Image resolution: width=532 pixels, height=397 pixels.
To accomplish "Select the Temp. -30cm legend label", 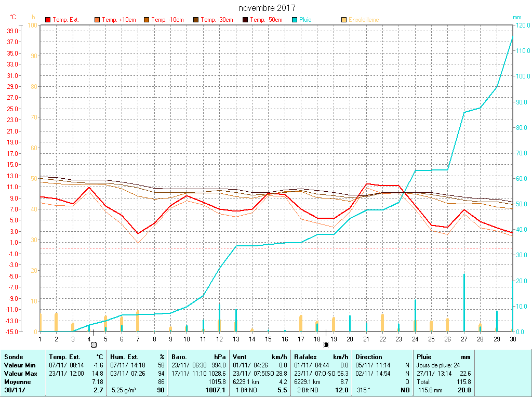I will 217,20.
